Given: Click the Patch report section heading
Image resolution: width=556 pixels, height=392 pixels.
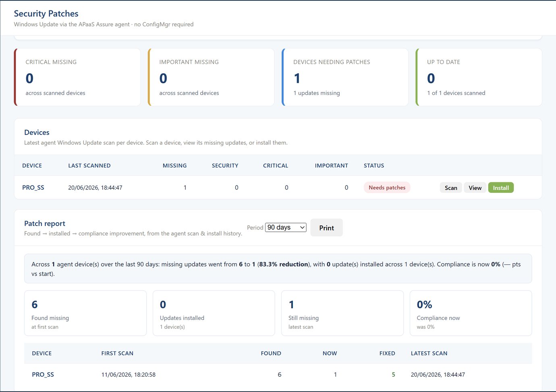Looking at the screenshot, I should coord(45,223).
